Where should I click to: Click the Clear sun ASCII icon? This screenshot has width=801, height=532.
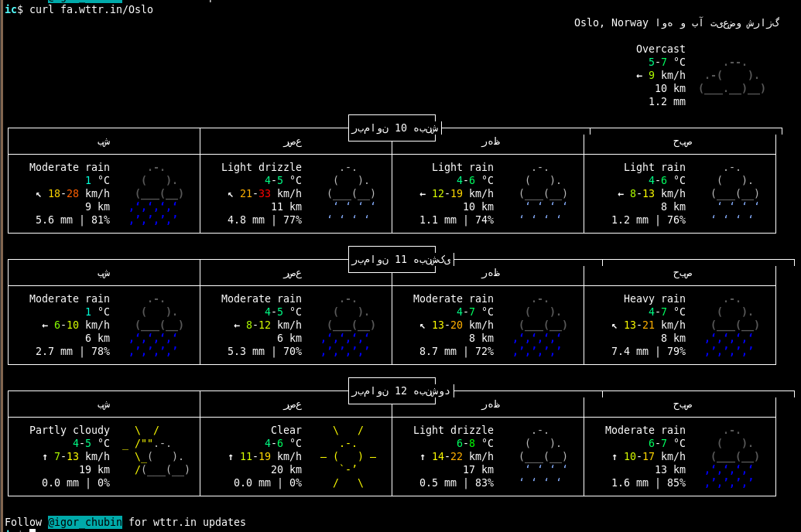[348, 456]
